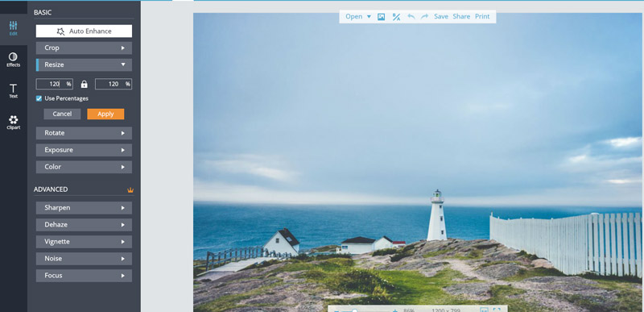
Task: Click the height percentage field
Action: click(x=114, y=84)
